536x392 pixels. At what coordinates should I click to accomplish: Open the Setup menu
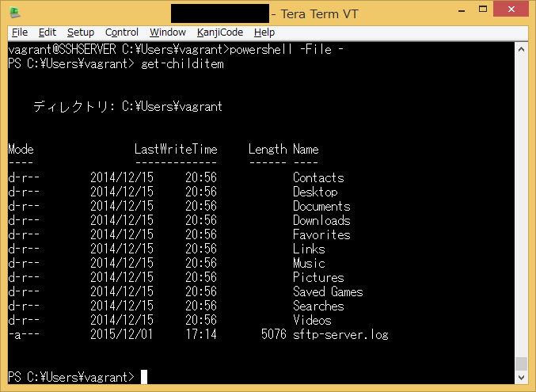pos(81,32)
